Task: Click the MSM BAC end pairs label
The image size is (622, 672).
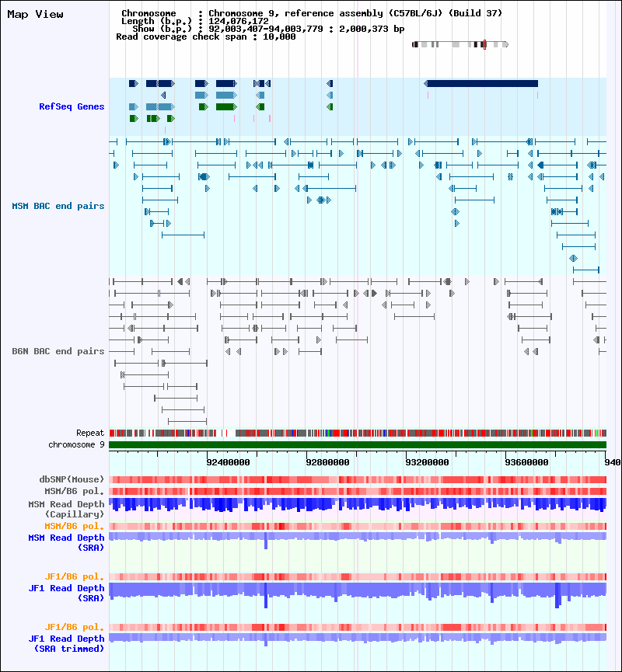Action: (58, 206)
